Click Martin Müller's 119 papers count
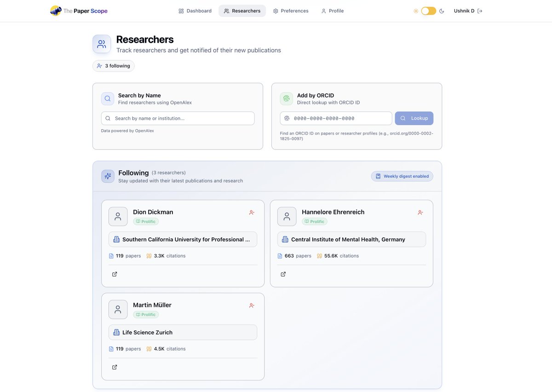Viewport: 552px width, 392px height. point(125,349)
